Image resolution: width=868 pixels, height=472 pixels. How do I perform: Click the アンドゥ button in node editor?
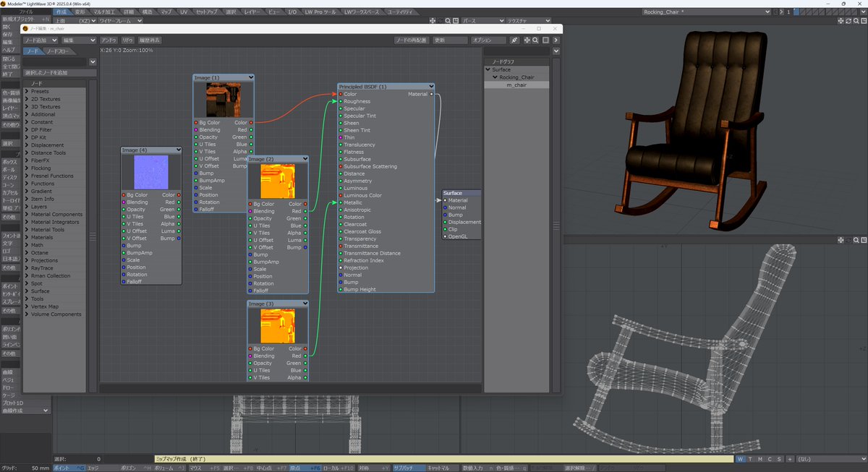109,40
